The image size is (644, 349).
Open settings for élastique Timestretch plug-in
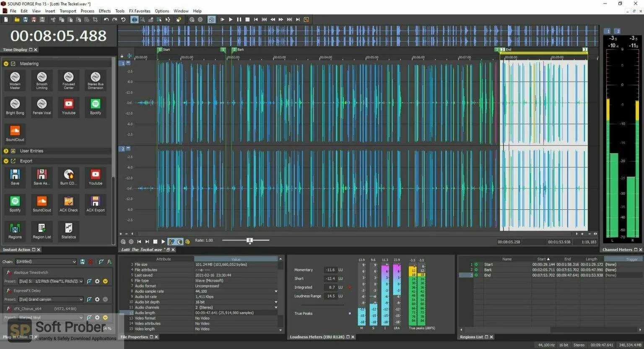(97, 281)
